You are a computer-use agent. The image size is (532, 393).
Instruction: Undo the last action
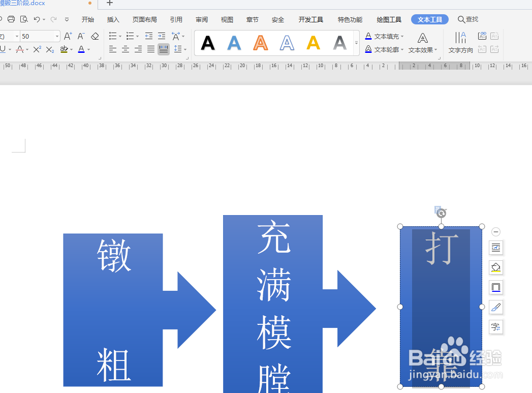[37, 19]
